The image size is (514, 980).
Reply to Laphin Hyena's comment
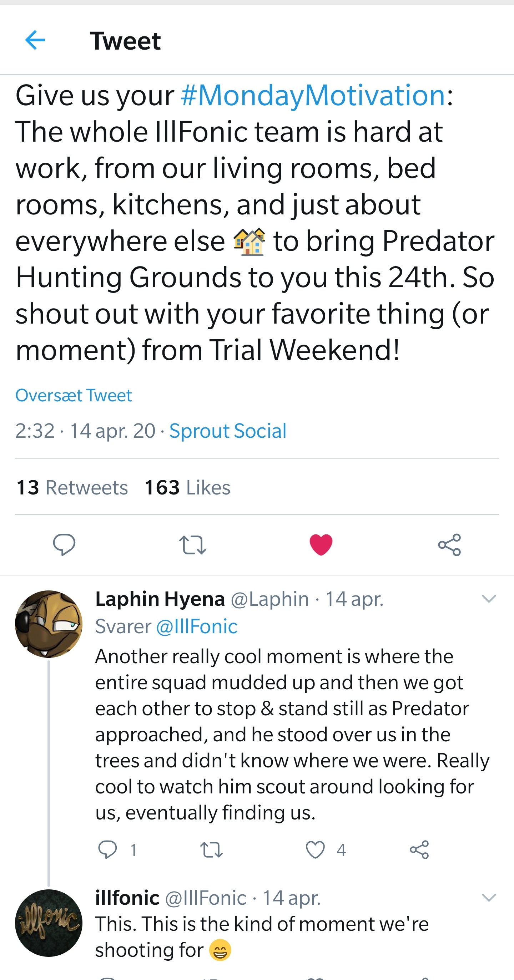click(x=107, y=849)
